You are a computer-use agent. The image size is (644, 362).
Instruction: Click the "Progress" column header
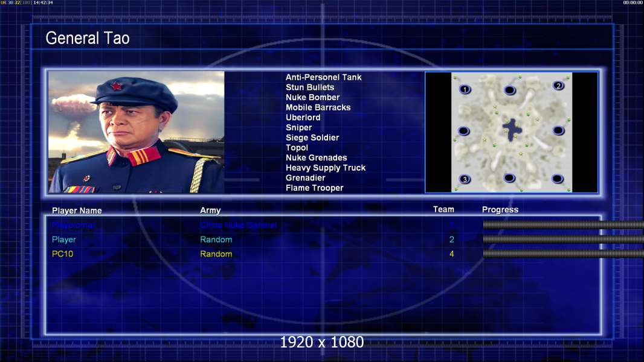(500, 210)
